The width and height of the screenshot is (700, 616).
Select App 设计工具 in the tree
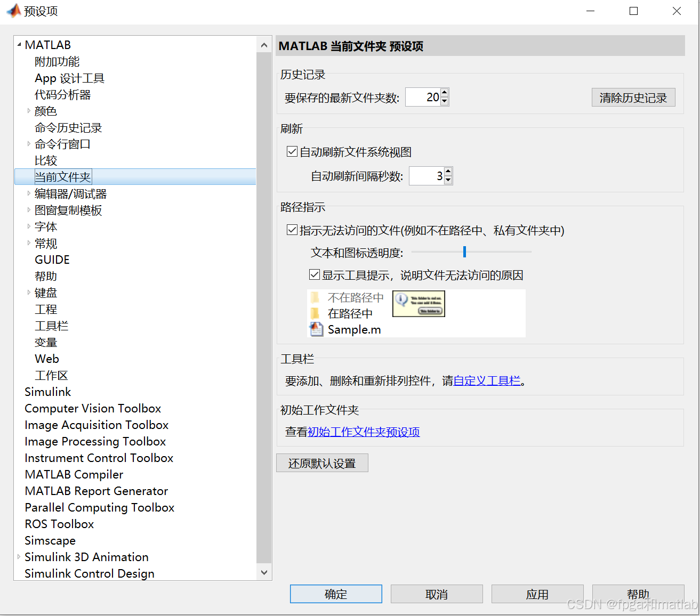point(69,78)
